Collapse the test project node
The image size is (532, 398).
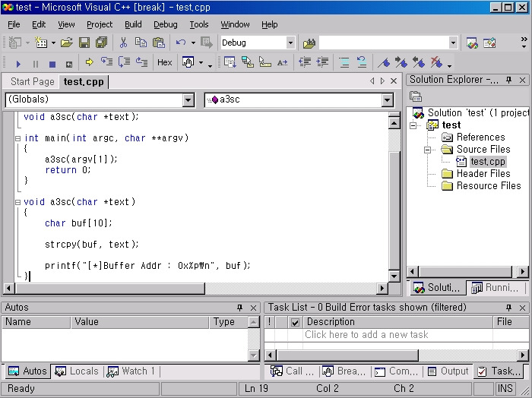(413, 126)
